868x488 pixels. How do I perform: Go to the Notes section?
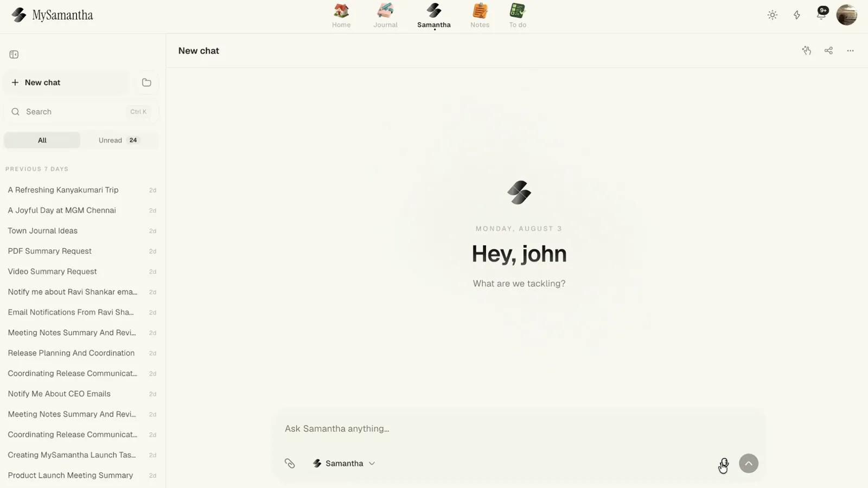[480, 16]
